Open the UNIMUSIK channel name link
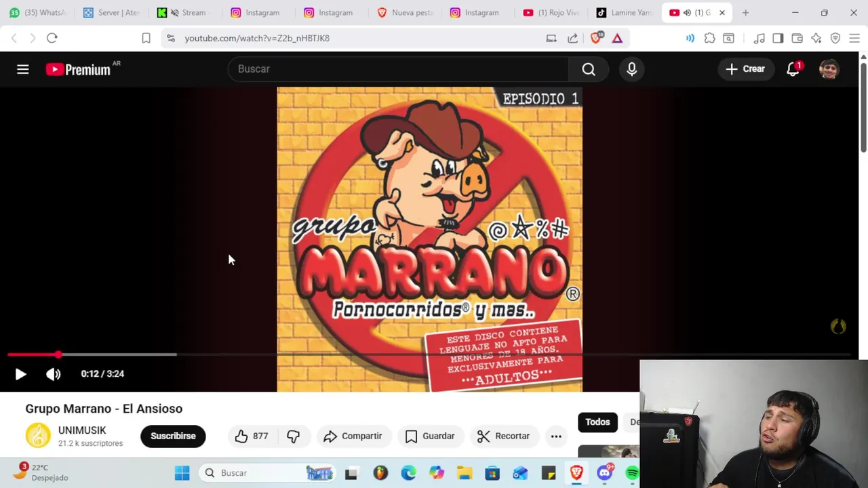The height and width of the screenshot is (488, 868). click(82, 430)
